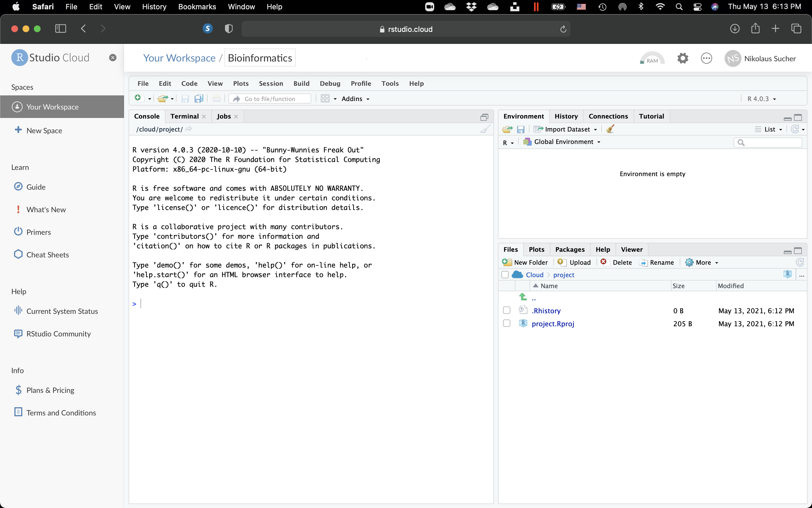Hide the RStudio Cloud sidebar with X icon
The image size is (812, 508).
tap(113, 58)
